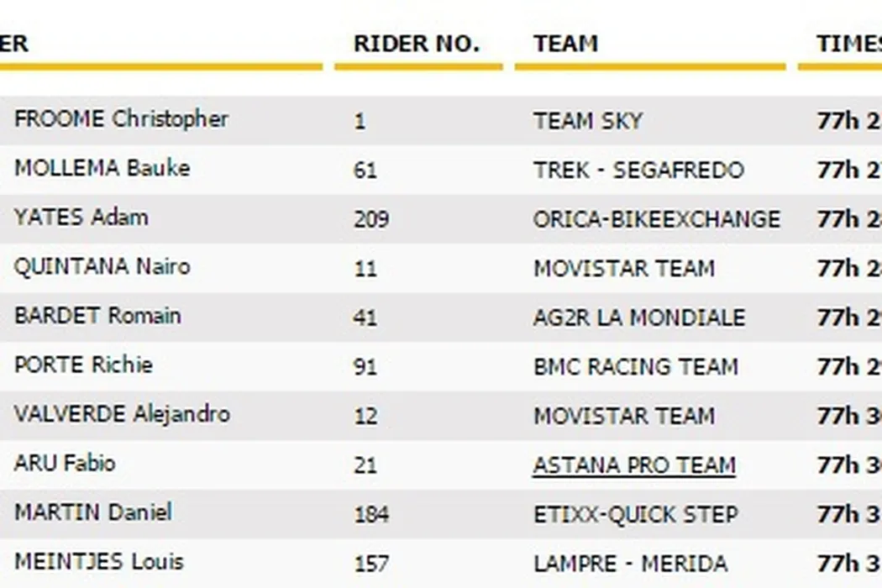Select VALVERDE Alejandro's row name
Image resolution: width=882 pixels, height=588 pixels.
click(122, 415)
